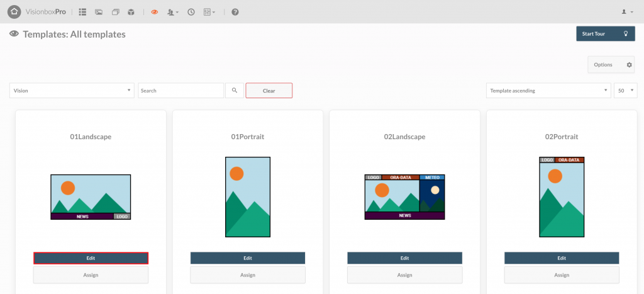Click the 01Portrait preview thumbnail
The height and width of the screenshot is (294, 644).
point(248,197)
